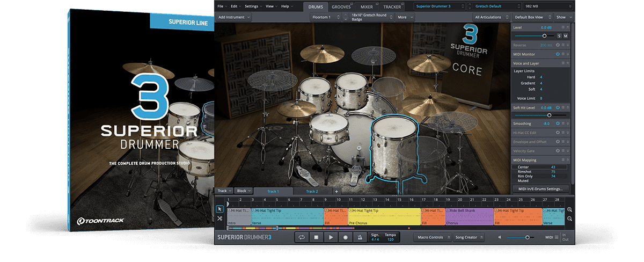644x262 pixels.
Task: Select the yellow Pre Chorus block
Action: point(384,217)
